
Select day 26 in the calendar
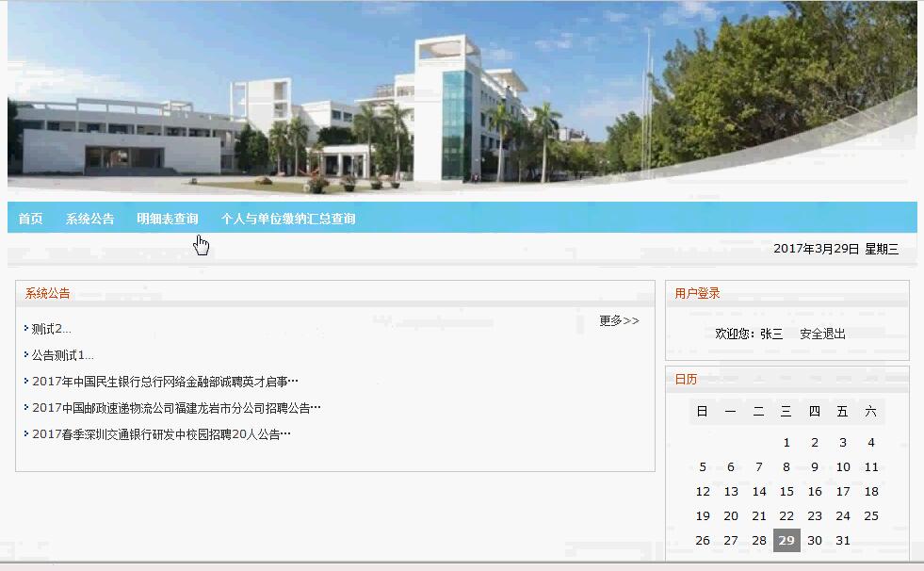703,540
